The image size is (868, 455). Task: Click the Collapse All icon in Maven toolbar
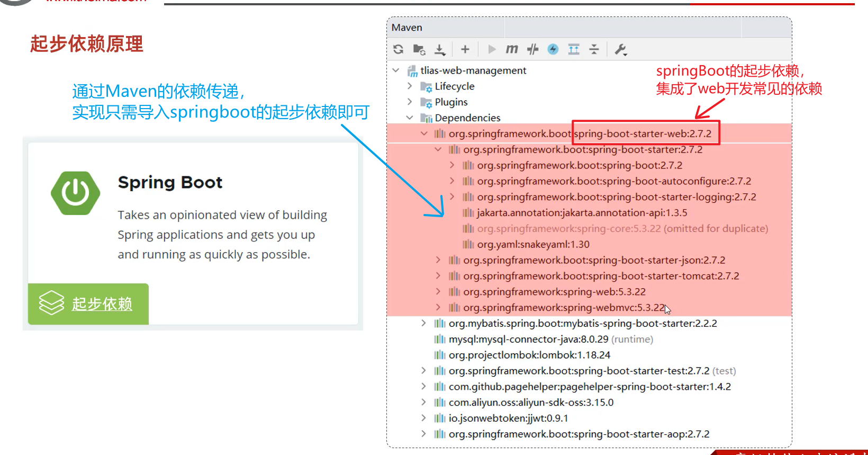(594, 49)
